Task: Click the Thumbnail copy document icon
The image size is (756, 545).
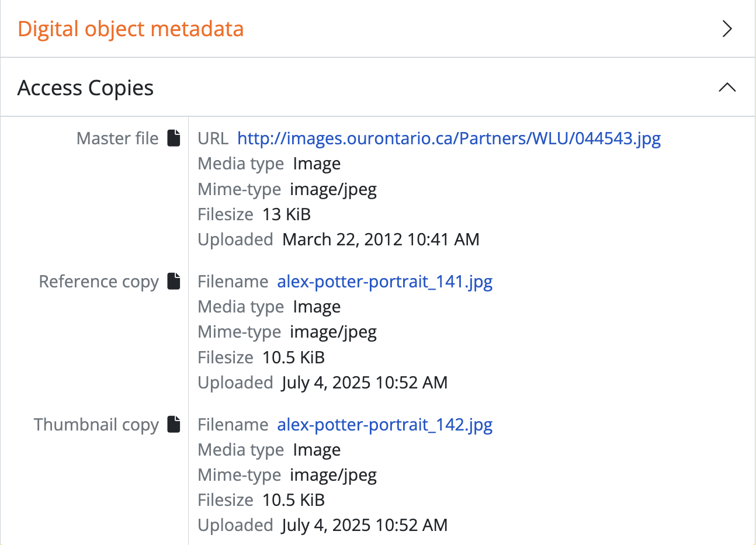Action: [x=174, y=424]
